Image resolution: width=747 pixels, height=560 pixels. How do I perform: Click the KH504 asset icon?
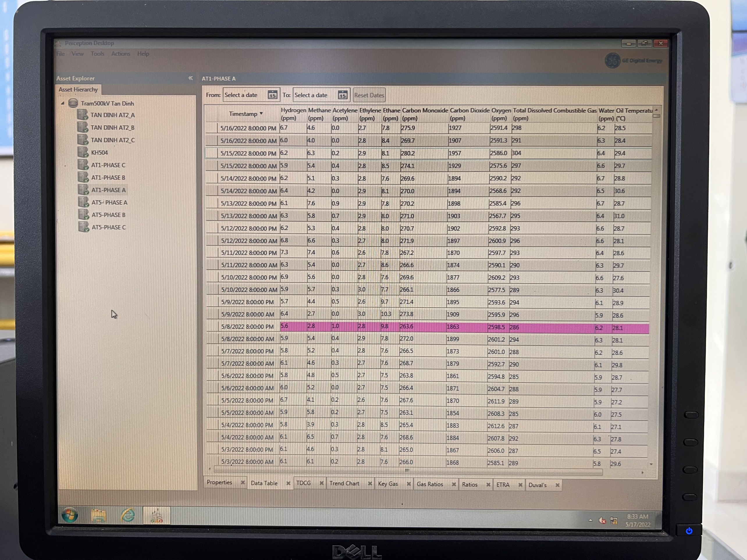click(x=83, y=152)
